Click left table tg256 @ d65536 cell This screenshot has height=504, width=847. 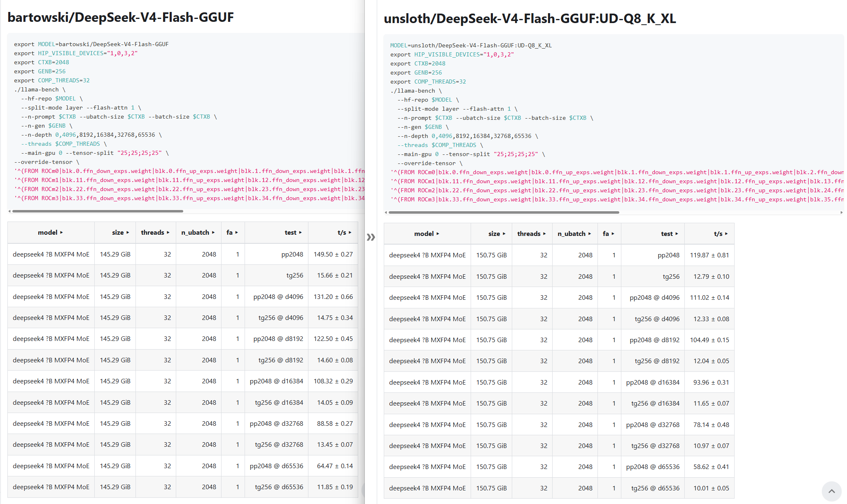[x=276, y=487]
